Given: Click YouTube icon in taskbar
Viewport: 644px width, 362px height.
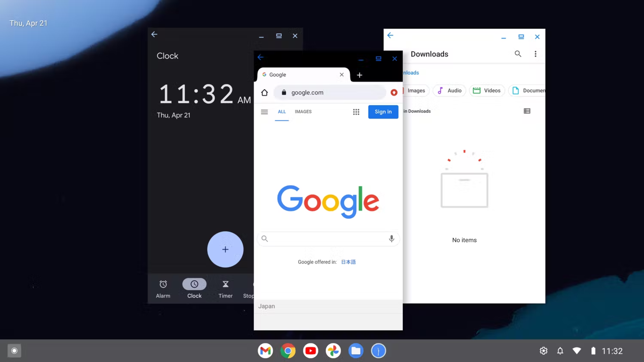Looking at the screenshot, I should [x=310, y=350].
